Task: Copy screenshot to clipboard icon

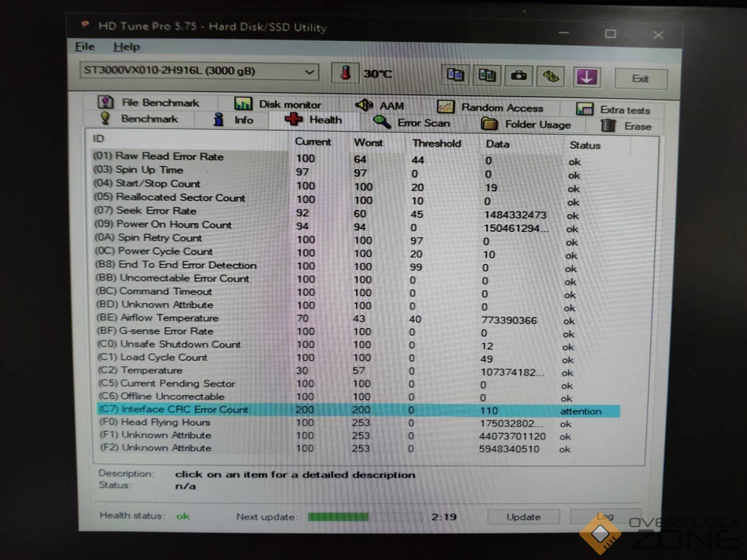Action: point(487,76)
